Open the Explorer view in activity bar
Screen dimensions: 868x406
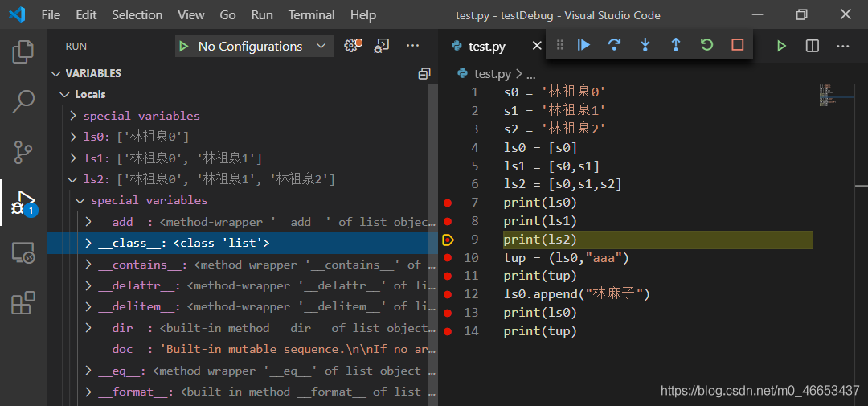(x=23, y=52)
